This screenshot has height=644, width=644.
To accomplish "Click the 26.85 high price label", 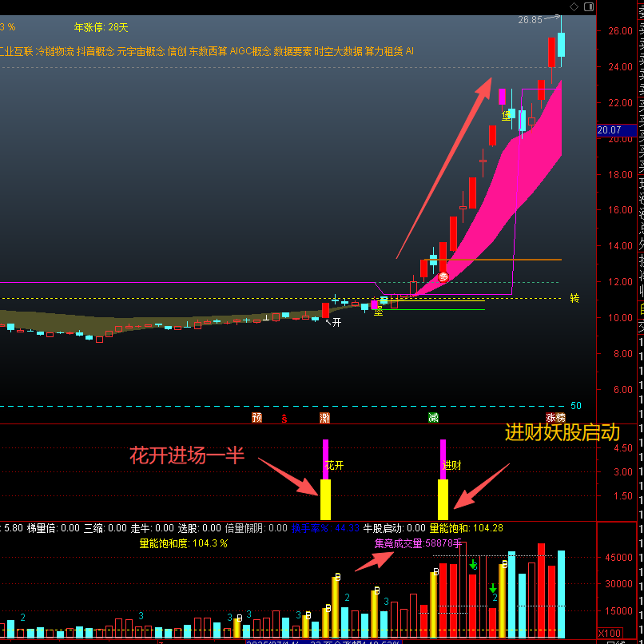I will (x=531, y=20).
